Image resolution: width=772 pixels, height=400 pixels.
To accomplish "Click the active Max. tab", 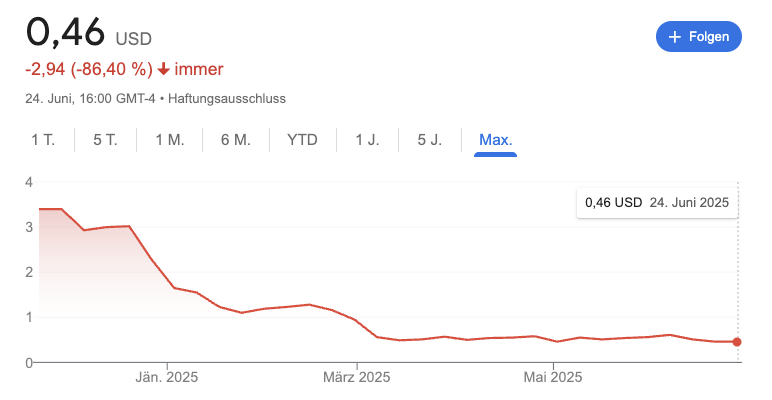I will 495,140.
